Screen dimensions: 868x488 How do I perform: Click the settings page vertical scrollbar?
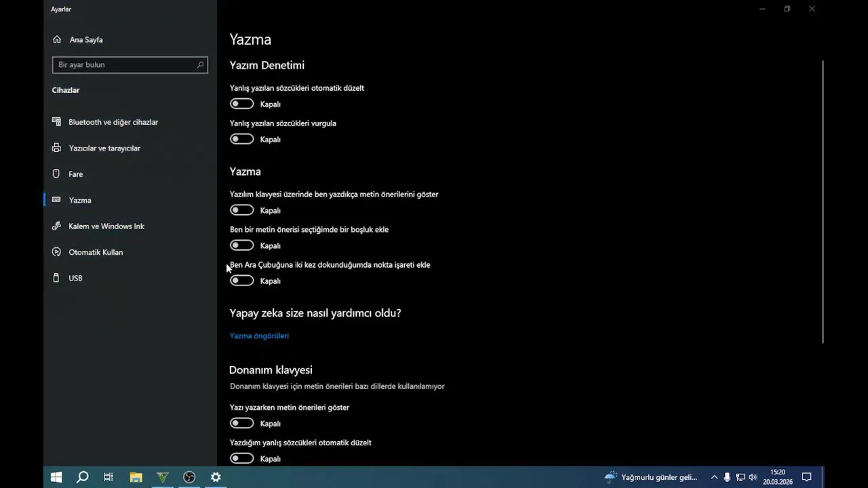click(x=823, y=202)
